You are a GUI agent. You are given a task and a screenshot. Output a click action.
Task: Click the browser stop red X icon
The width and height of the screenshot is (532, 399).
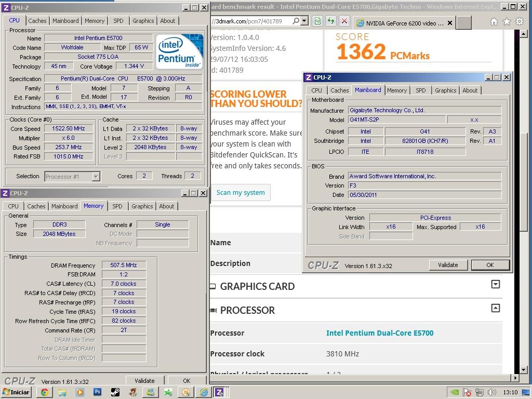click(344, 21)
